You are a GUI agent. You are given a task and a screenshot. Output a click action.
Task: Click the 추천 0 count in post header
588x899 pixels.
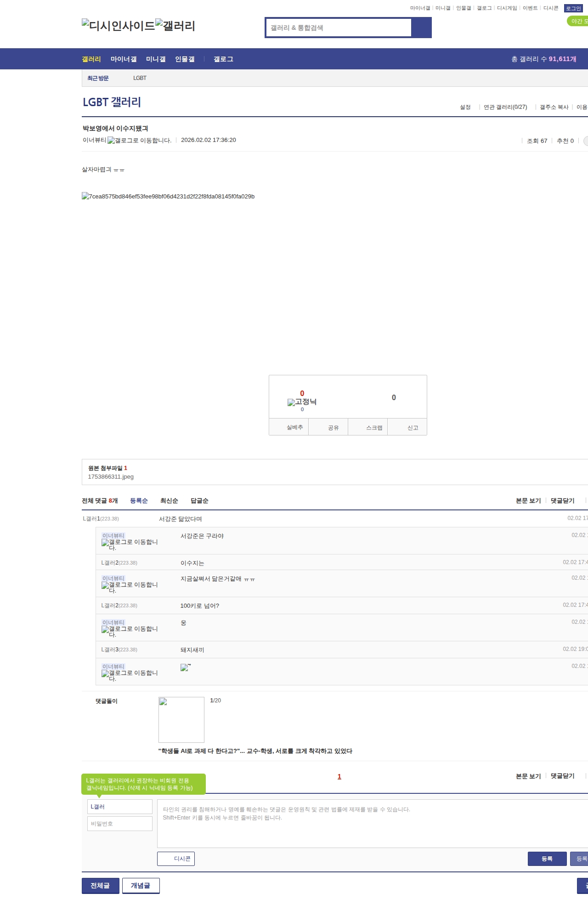click(x=565, y=141)
